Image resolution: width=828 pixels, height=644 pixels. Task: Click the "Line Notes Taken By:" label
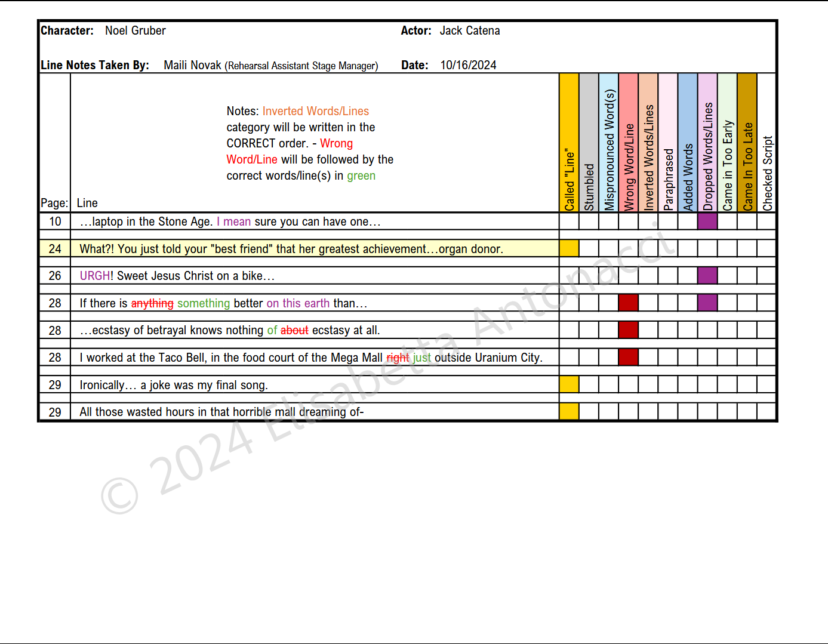pyautogui.click(x=95, y=65)
